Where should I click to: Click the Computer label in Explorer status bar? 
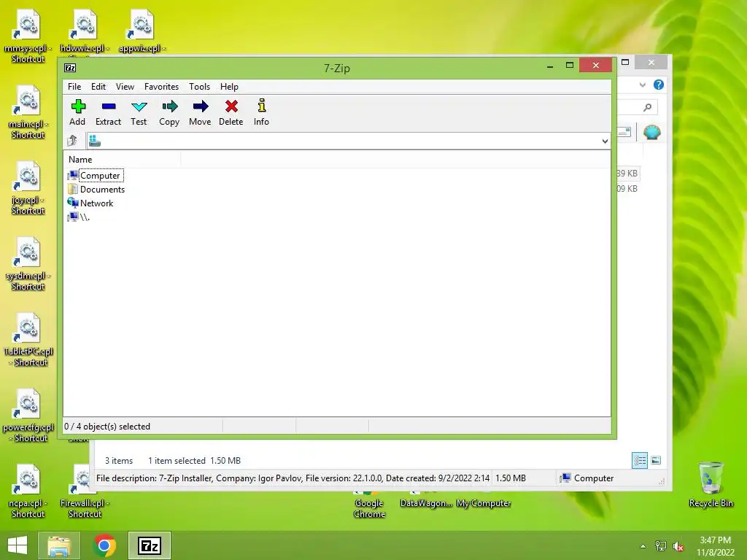[x=594, y=478]
